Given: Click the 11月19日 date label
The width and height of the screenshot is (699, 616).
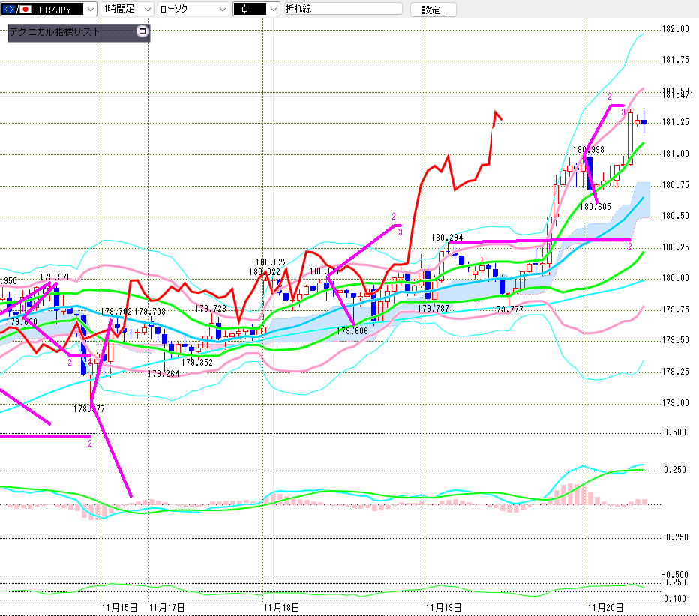Looking at the screenshot, I should click(x=443, y=607).
